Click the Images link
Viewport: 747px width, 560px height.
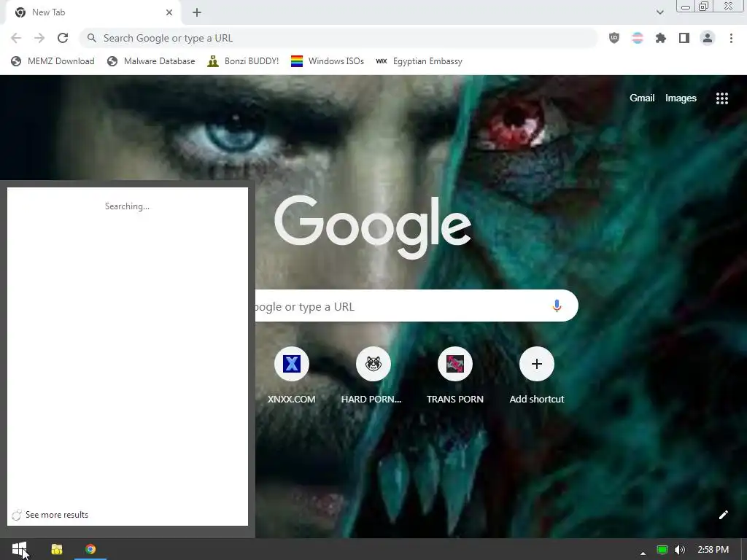[x=681, y=98]
